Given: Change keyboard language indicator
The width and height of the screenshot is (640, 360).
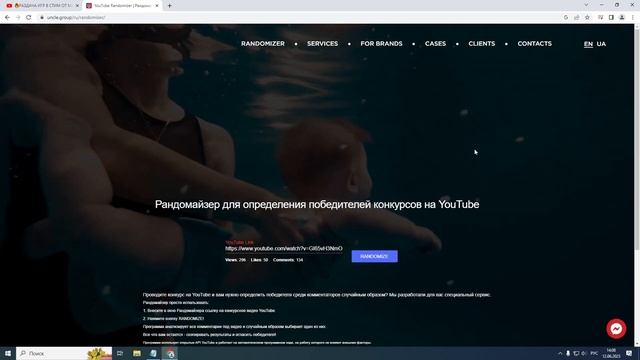Looking at the screenshot, I should click(594, 353).
